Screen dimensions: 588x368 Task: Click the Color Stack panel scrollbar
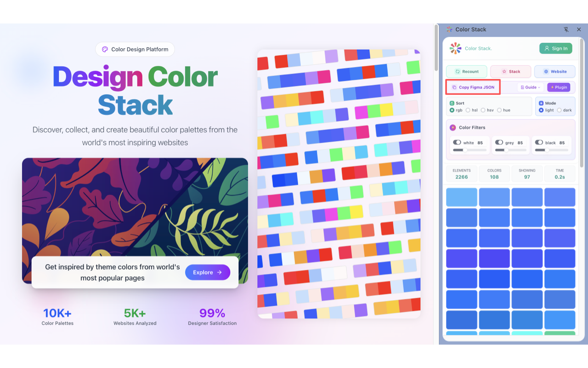point(582,103)
